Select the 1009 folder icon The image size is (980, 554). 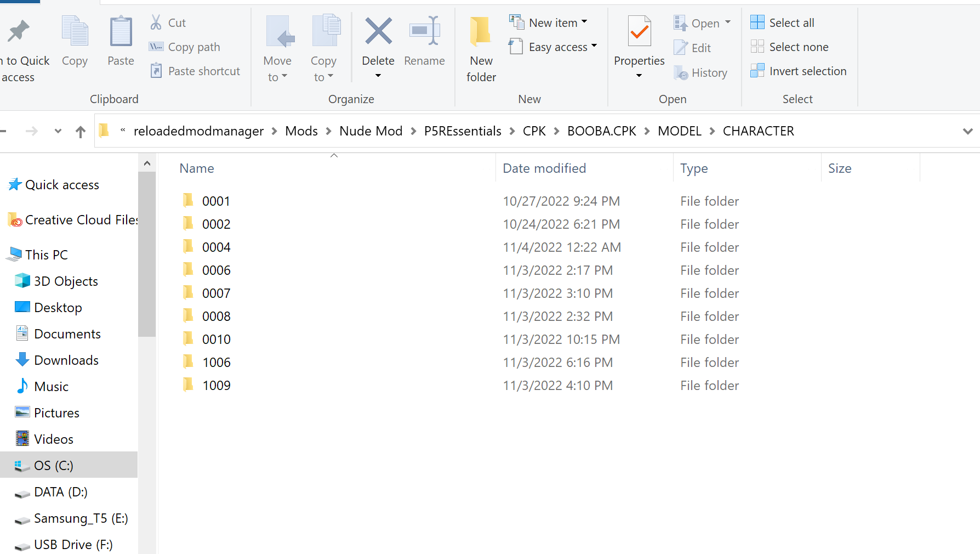coord(188,385)
